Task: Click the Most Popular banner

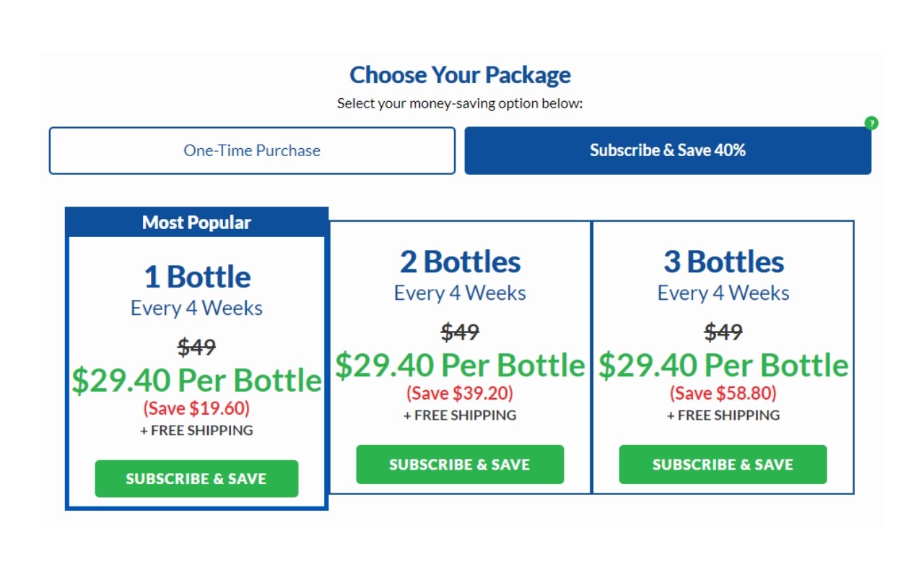Action: point(196,223)
